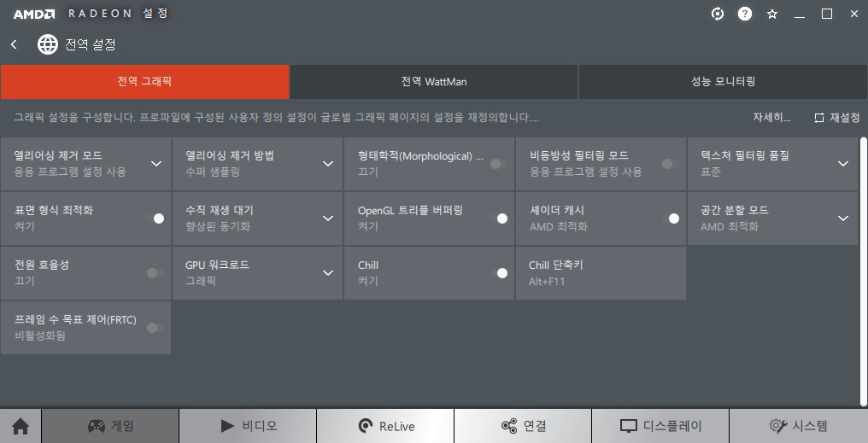
Task: Click the gear wrench icon for 시스템
Action: (777, 426)
